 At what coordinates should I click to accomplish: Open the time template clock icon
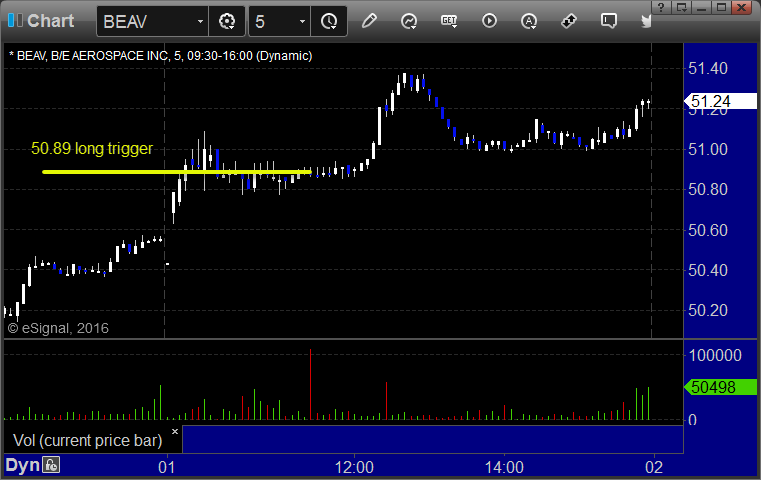pos(329,21)
